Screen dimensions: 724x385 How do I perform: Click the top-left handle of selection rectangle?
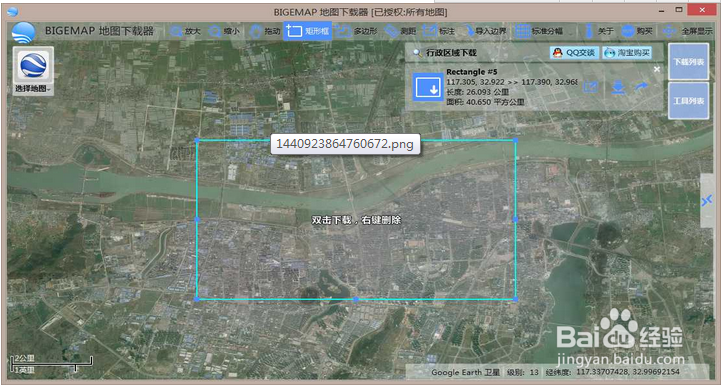point(197,140)
